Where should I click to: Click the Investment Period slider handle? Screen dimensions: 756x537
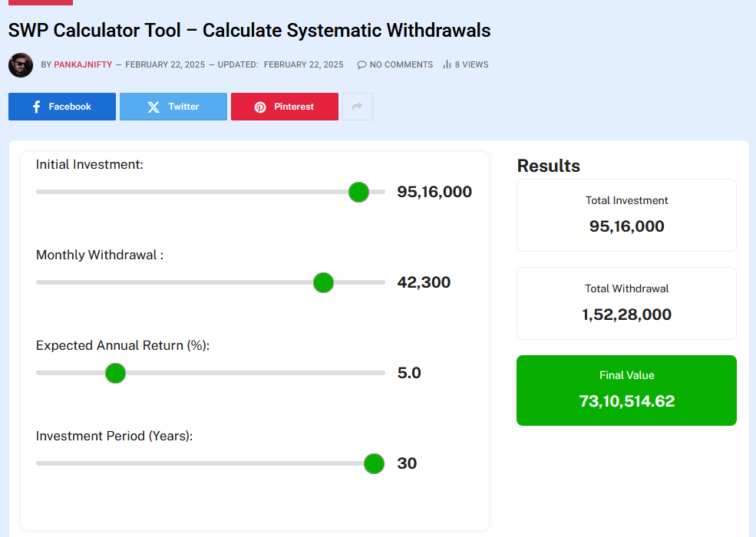374,463
